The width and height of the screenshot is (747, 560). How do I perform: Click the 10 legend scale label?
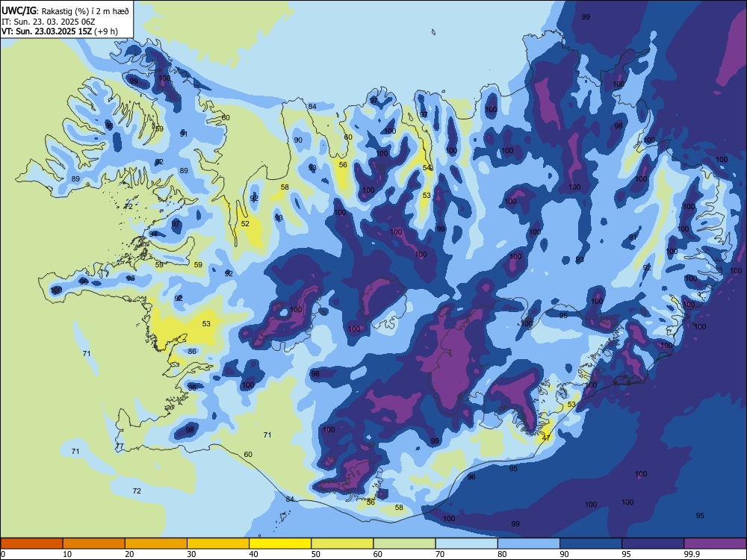point(67,554)
